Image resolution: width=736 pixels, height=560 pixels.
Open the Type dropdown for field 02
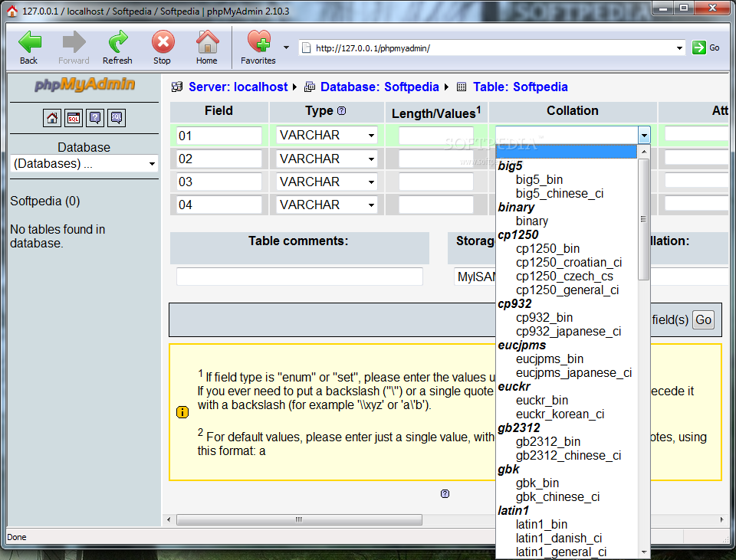pyautogui.click(x=327, y=159)
